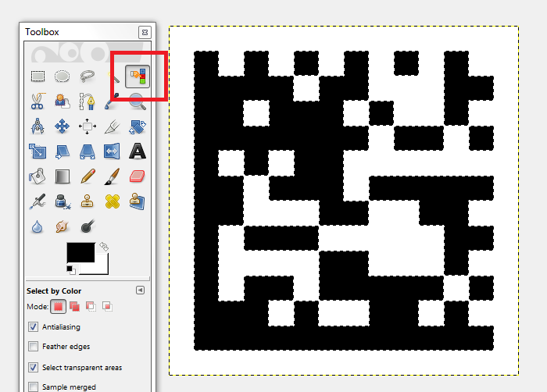Select the Text tool
This screenshot has height=392, width=547.
138,151
